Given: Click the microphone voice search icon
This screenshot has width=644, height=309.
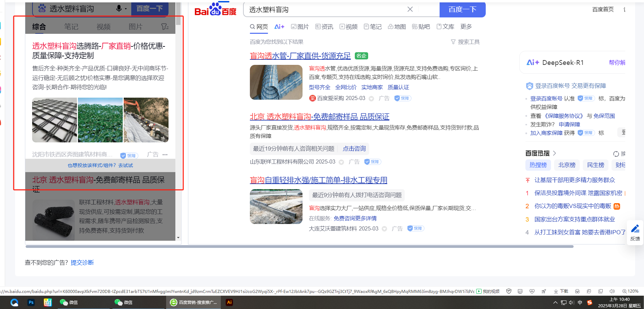Looking at the screenshot, I should (x=119, y=8).
